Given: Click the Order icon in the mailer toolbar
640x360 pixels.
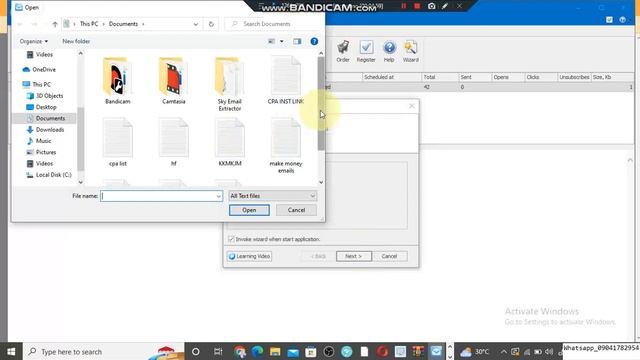Looking at the screenshot, I should pyautogui.click(x=343, y=51).
